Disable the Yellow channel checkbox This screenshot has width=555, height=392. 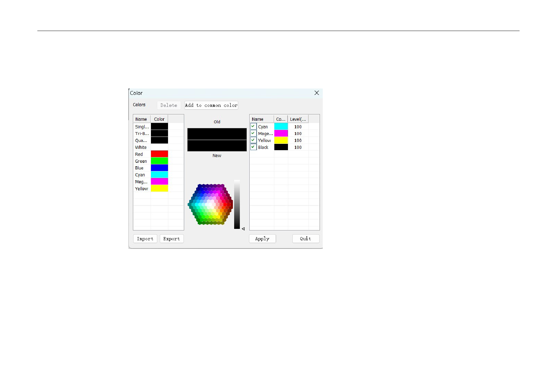(253, 140)
